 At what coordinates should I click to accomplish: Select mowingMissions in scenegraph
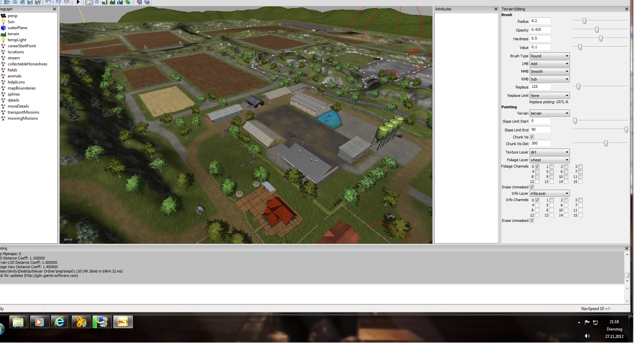[23, 118]
